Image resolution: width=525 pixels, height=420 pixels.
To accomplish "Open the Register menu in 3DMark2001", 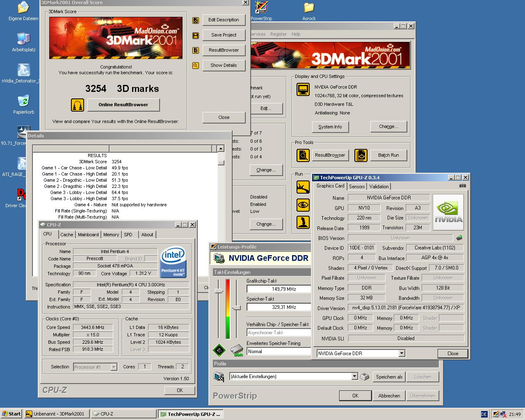I will pyautogui.click(x=278, y=34).
